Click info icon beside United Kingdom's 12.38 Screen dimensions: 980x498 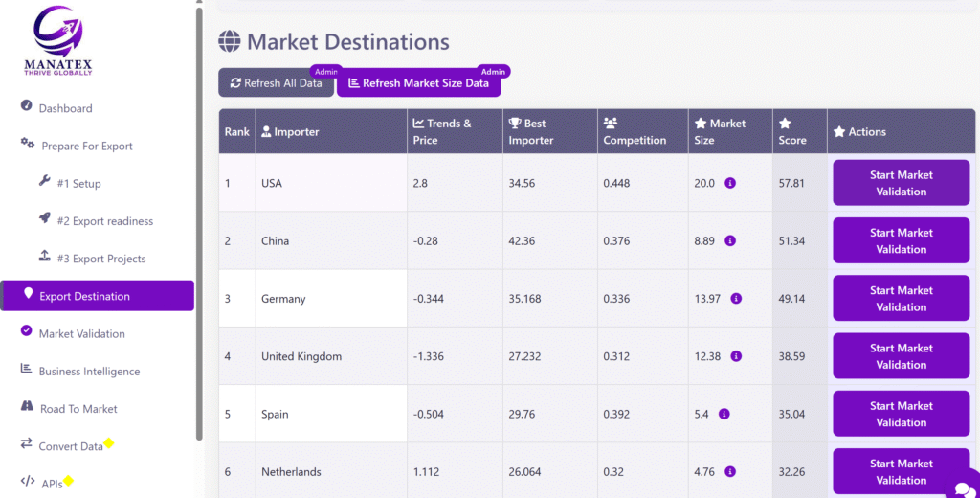(736, 356)
